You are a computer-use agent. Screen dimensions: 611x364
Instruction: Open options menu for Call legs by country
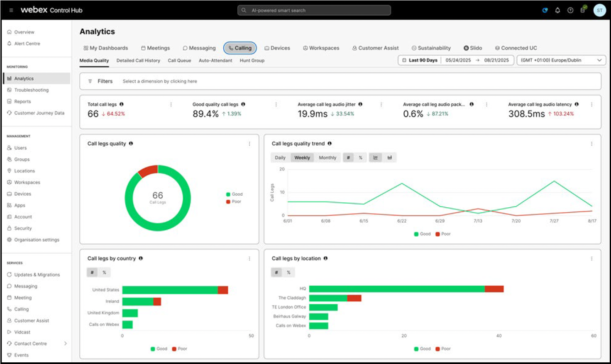pos(249,258)
